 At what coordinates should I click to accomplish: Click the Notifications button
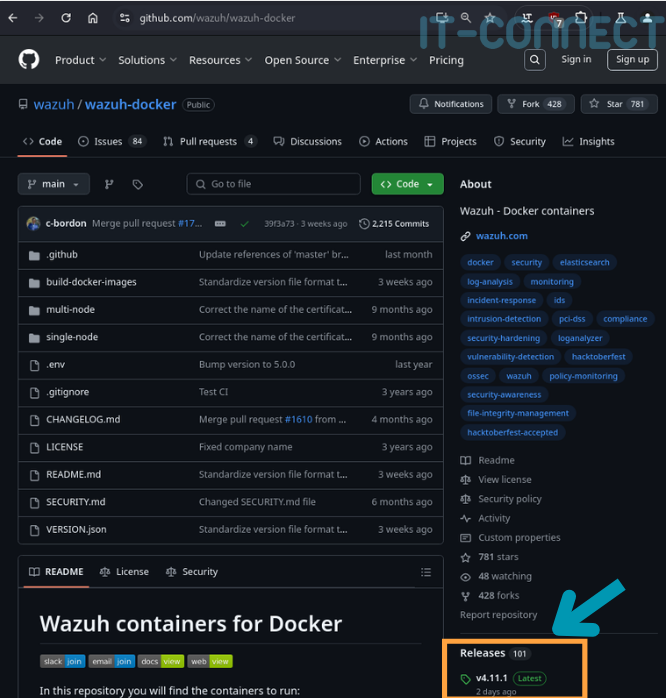[451, 104]
